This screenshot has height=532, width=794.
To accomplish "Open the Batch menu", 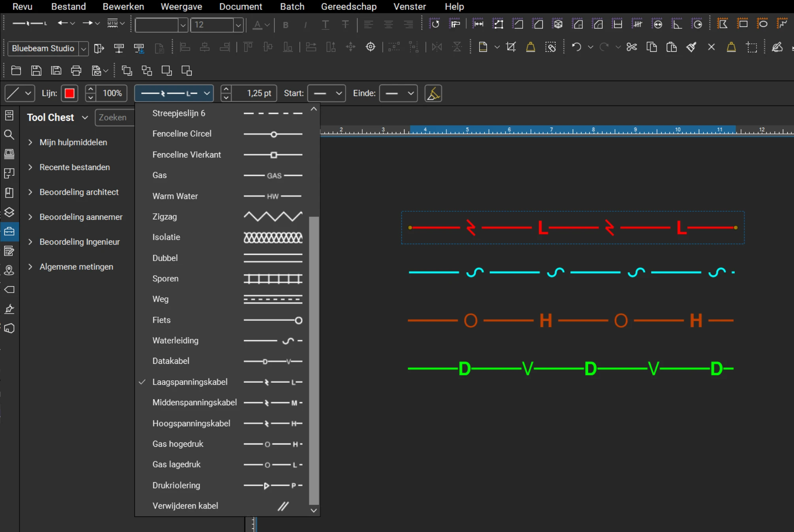I will coord(292,6).
